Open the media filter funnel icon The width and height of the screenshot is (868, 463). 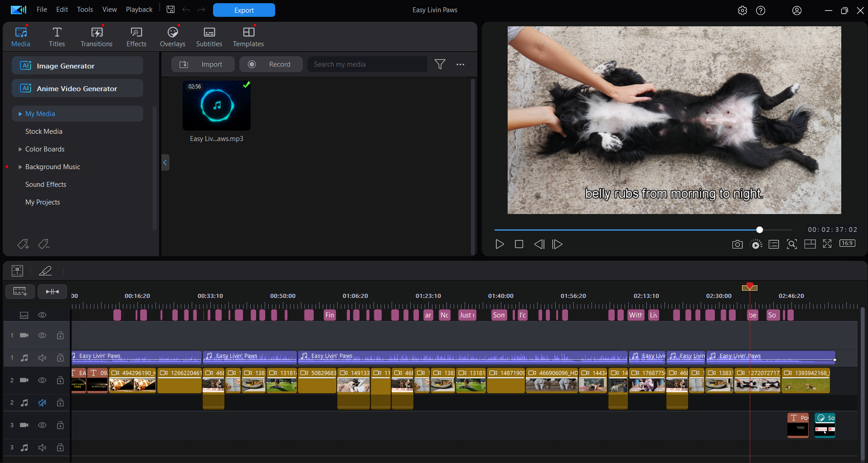point(439,64)
